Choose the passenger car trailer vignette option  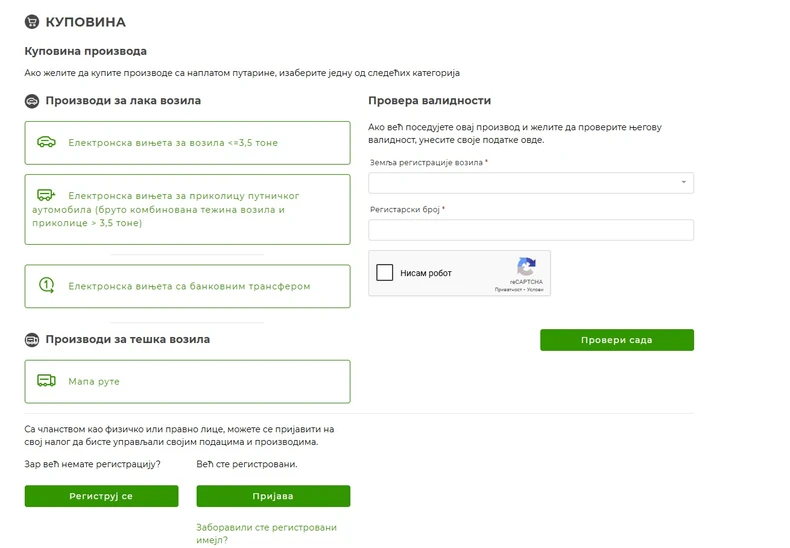187,209
